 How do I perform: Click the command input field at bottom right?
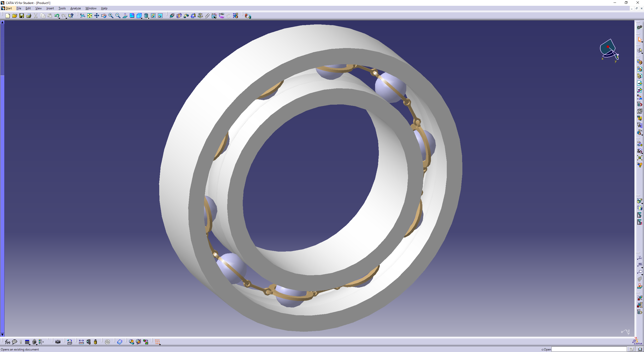[x=589, y=349]
